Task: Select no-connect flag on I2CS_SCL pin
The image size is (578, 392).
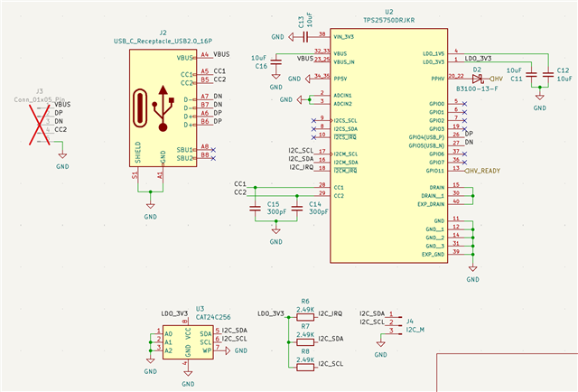Action: (313, 121)
